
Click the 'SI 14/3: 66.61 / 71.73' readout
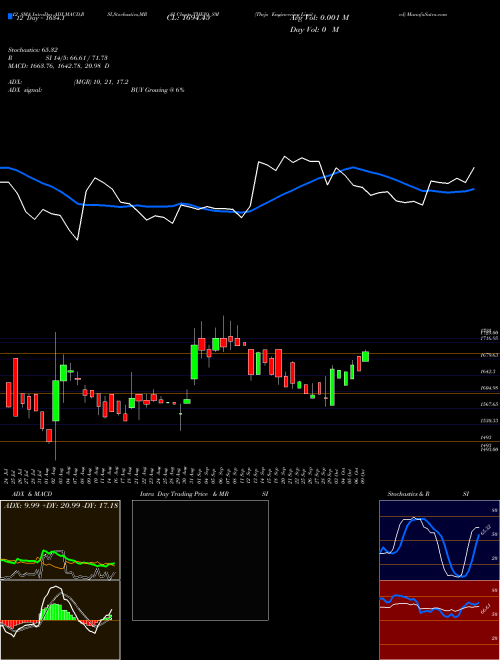click(x=77, y=58)
